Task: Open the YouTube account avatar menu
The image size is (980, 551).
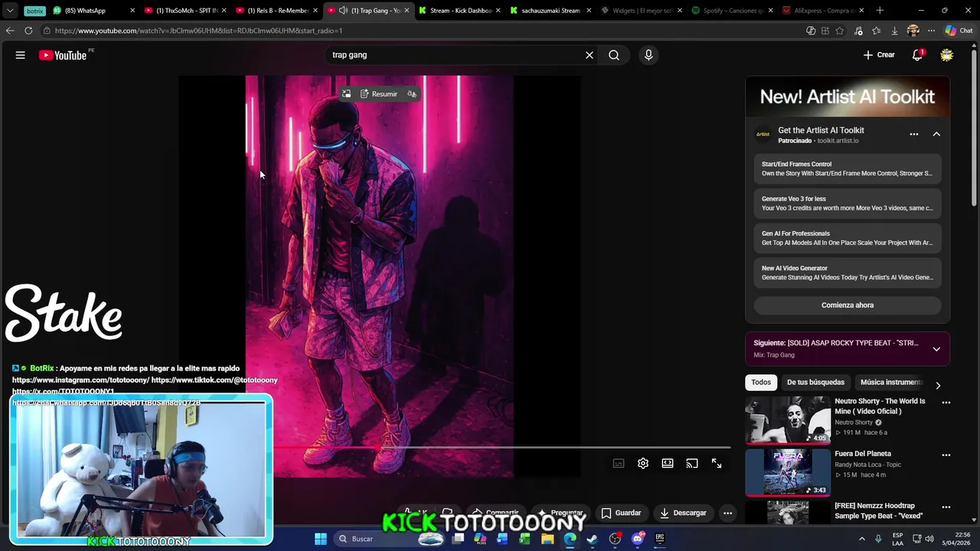Action: tap(947, 55)
